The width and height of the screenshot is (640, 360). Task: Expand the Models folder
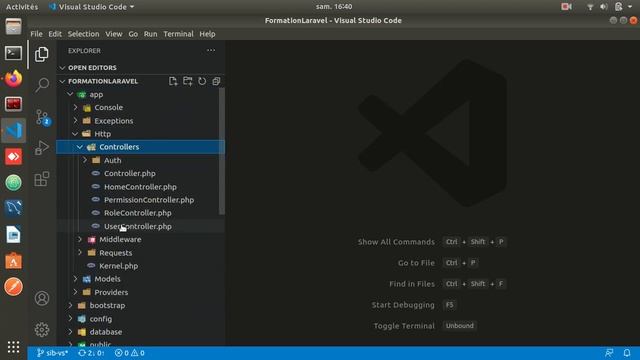coord(76,279)
